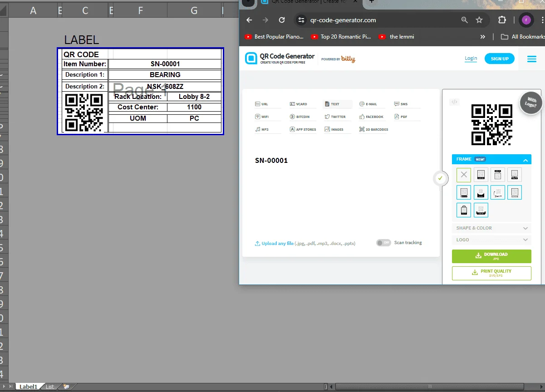This screenshot has height=392, width=545.
Task: Open Chrome extensions puzzle icon
Action: [x=502, y=20]
